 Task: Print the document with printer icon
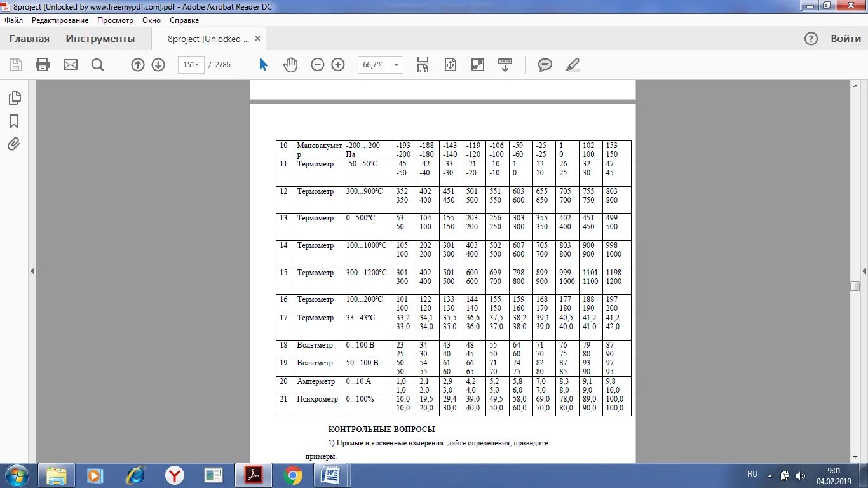pos(43,65)
